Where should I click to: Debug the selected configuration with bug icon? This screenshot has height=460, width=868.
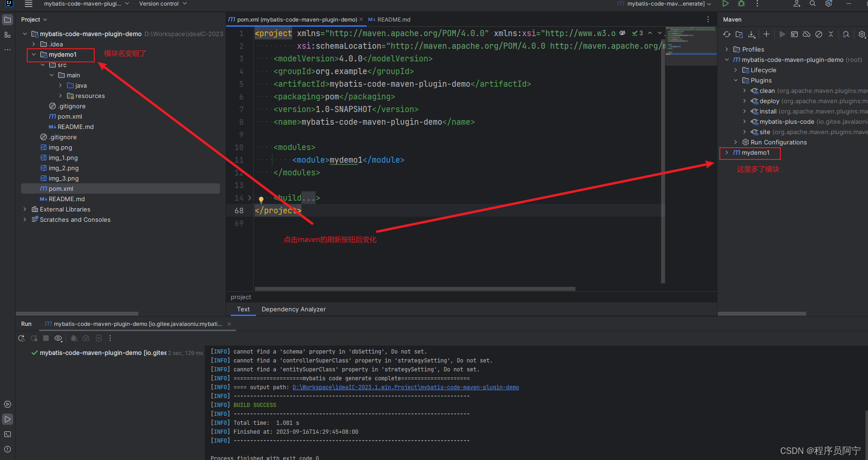point(741,4)
